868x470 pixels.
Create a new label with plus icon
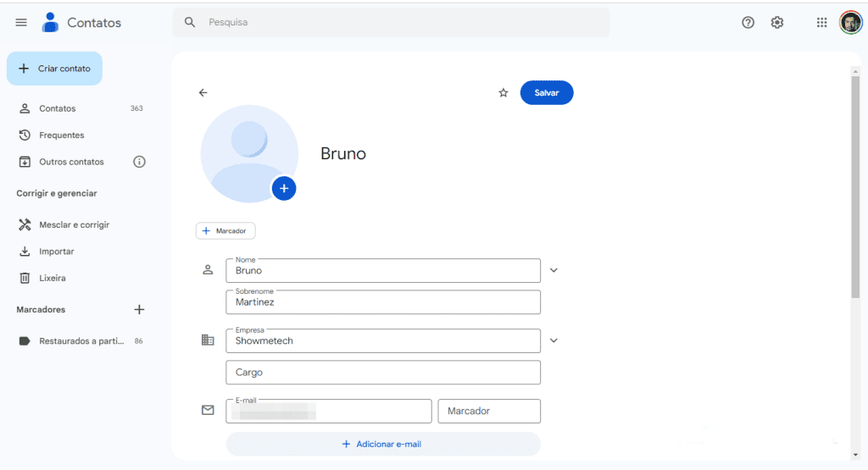(x=139, y=309)
